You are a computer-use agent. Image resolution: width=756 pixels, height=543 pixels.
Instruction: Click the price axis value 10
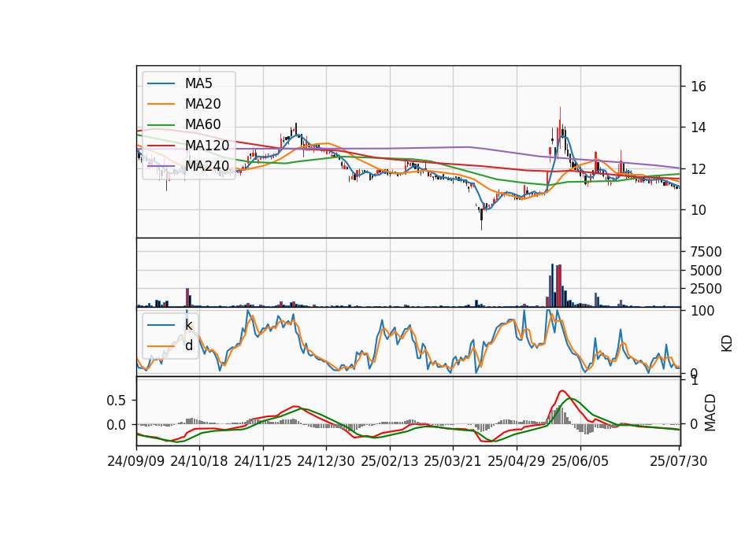[x=699, y=210]
